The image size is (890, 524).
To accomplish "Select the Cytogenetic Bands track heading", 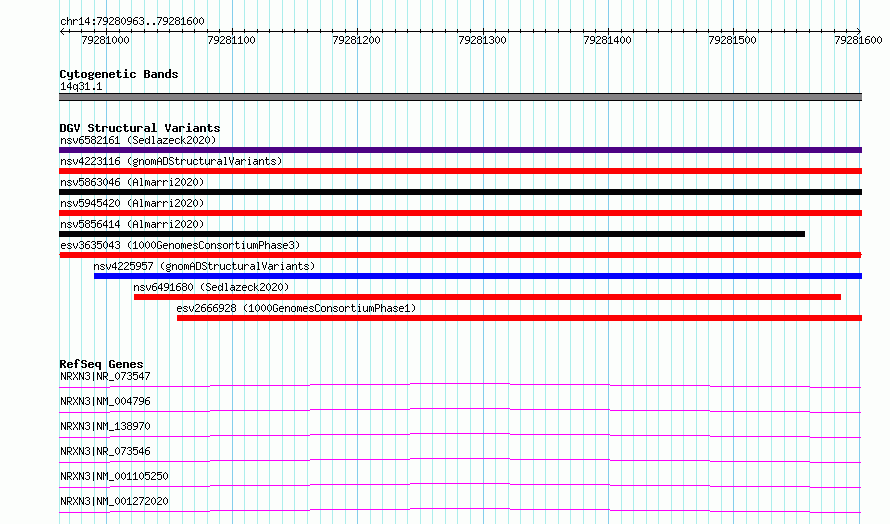I will [x=119, y=74].
